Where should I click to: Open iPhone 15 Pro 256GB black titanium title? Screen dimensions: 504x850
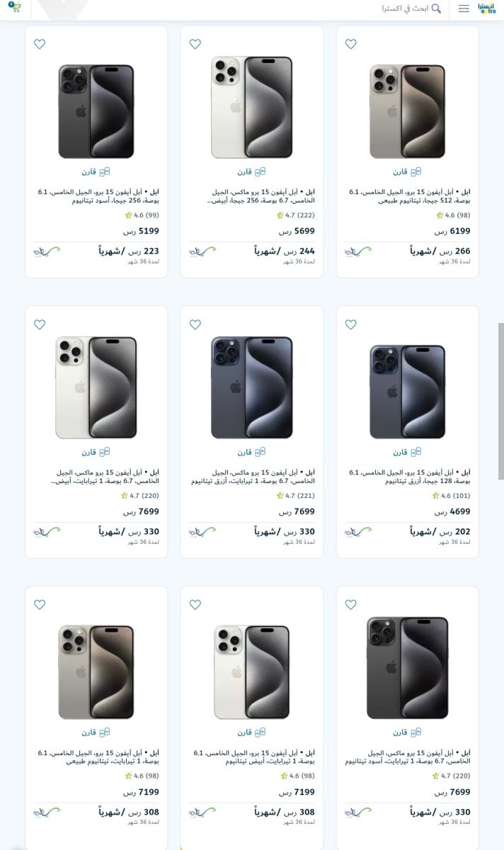point(98,196)
